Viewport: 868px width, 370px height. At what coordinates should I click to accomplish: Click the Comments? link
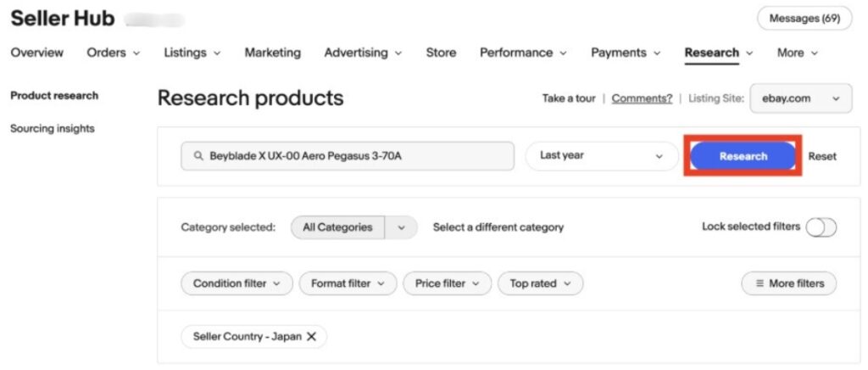click(642, 98)
